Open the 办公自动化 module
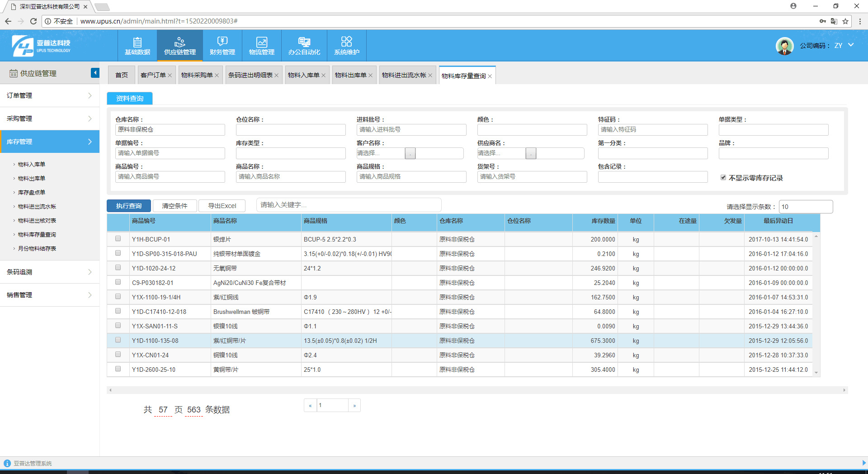The image size is (868, 474). (x=304, y=45)
